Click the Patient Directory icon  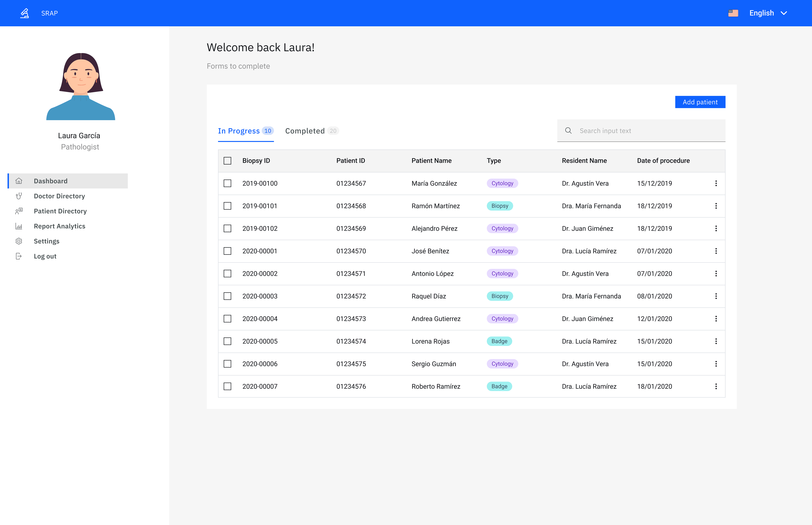19,211
